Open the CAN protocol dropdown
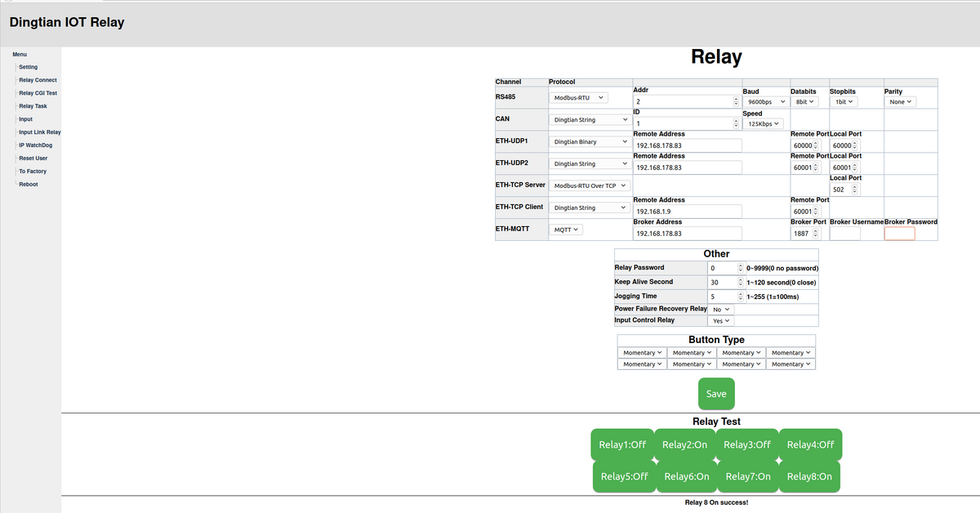 click(590, 120)
